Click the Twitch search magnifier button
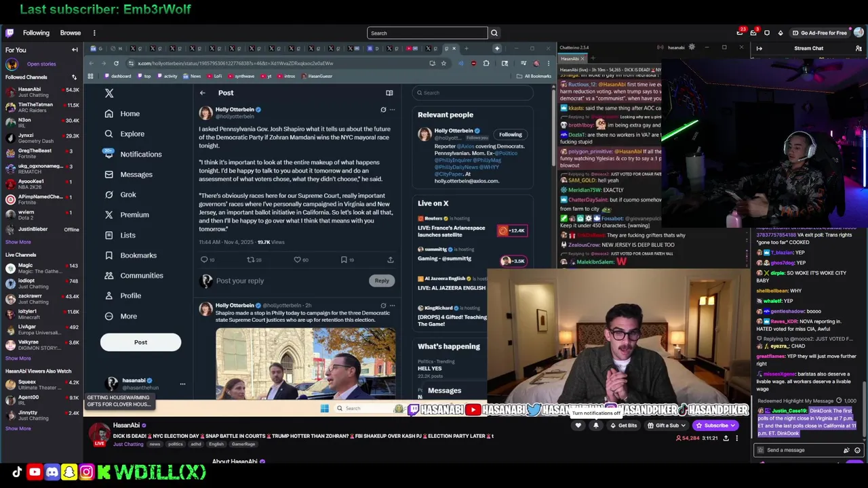868x488 pixels. 494,33
